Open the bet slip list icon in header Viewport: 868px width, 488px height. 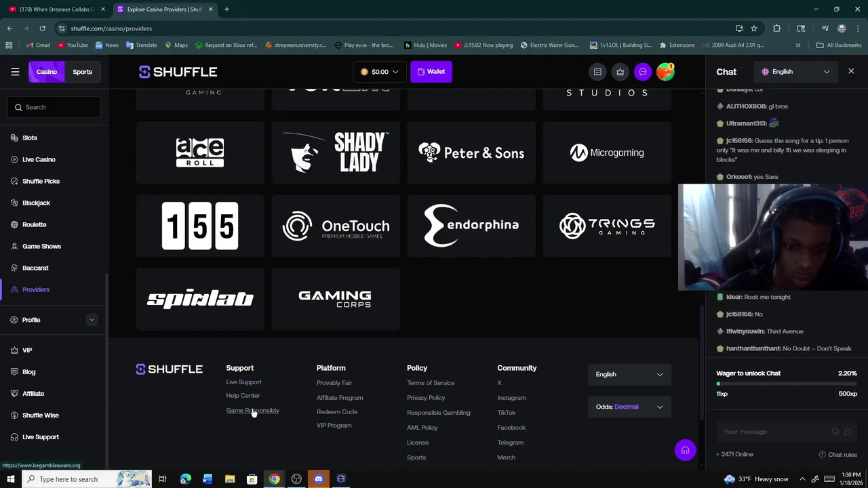[597, 72]
